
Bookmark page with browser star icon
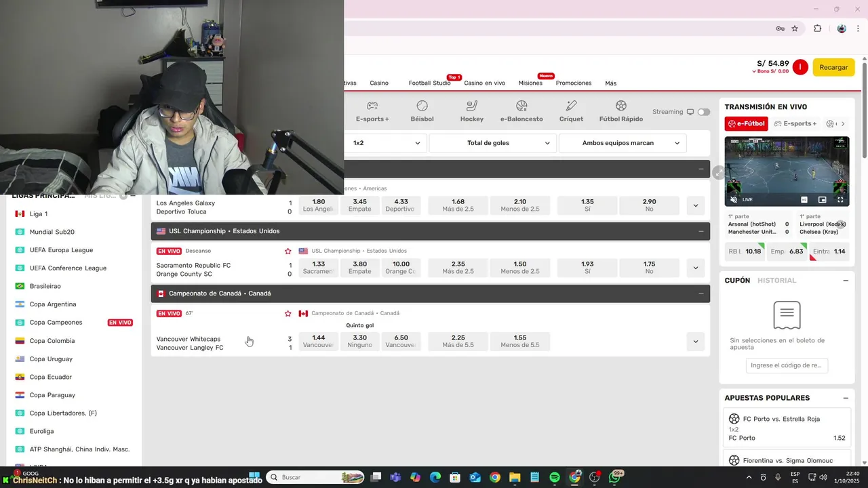tap(795, 28)
